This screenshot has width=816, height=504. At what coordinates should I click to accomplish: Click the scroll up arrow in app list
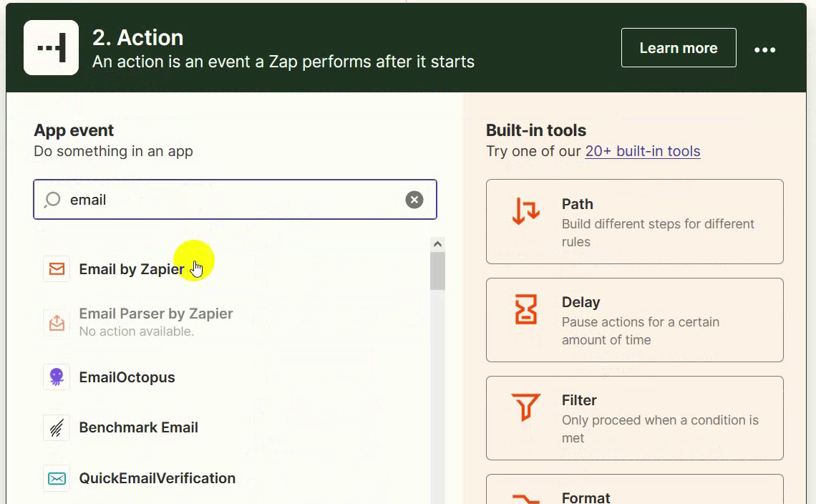pos(438,244)
